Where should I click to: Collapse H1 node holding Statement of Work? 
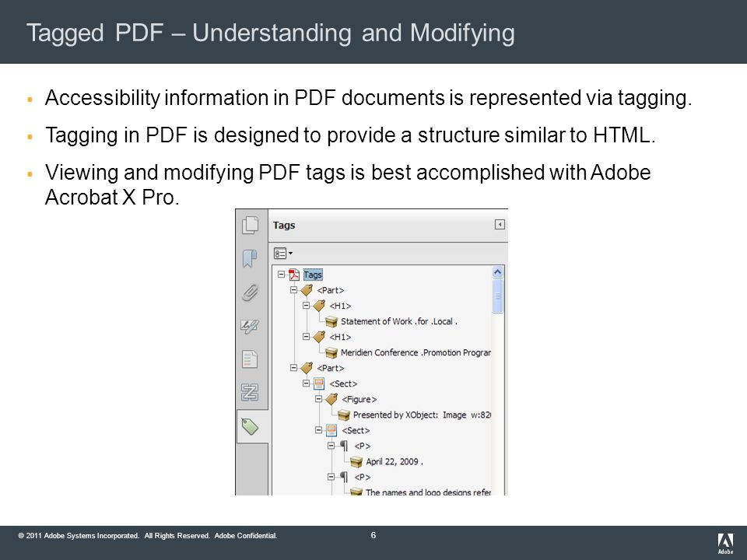pyautogui.click(x=306, y=305)
